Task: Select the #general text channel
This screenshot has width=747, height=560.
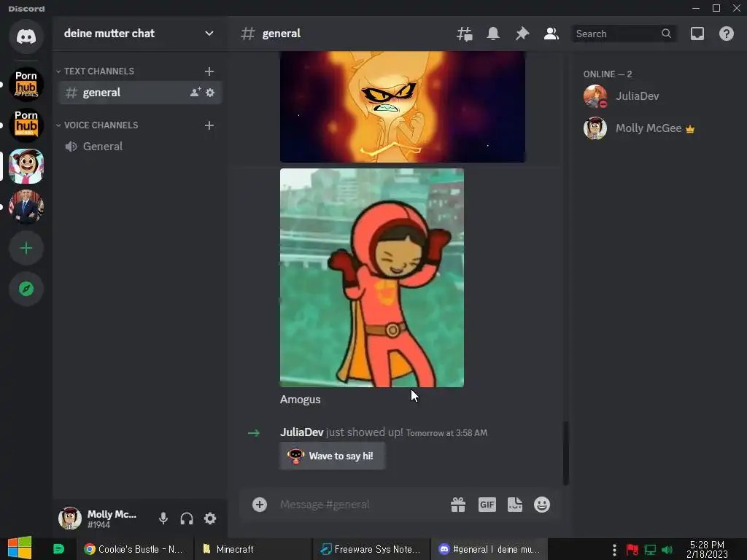Action: coord(140,93)
